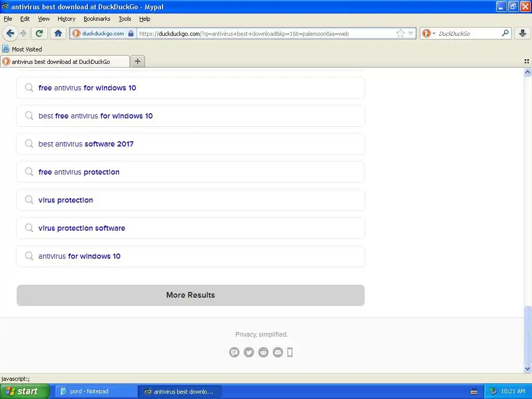Click the Forward navigation arrow
This screenshot has height=399, width=532.
click(23, 33)
